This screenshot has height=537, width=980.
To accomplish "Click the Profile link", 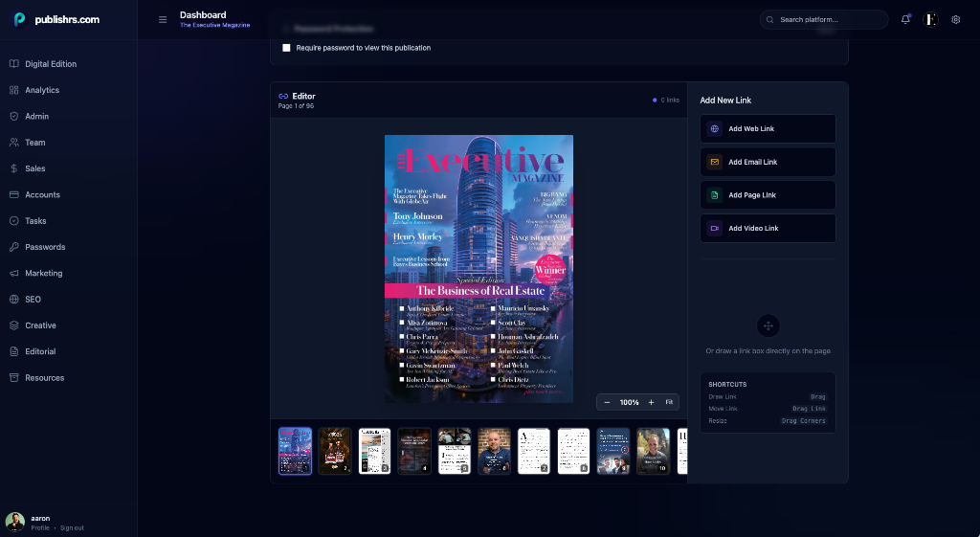I will coord(40,528).
